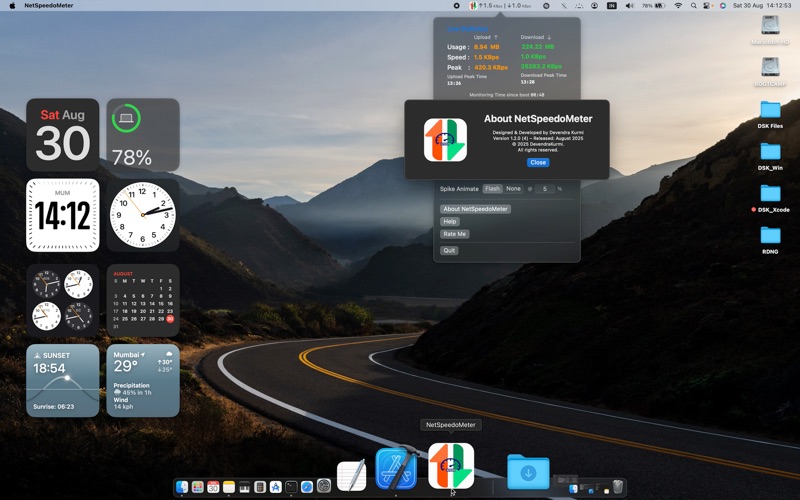Image resolution: width=800 pixels, height=500 pixels.
Task: Open the BOOTCAMP drive on desktop
Action: [770, 71]
